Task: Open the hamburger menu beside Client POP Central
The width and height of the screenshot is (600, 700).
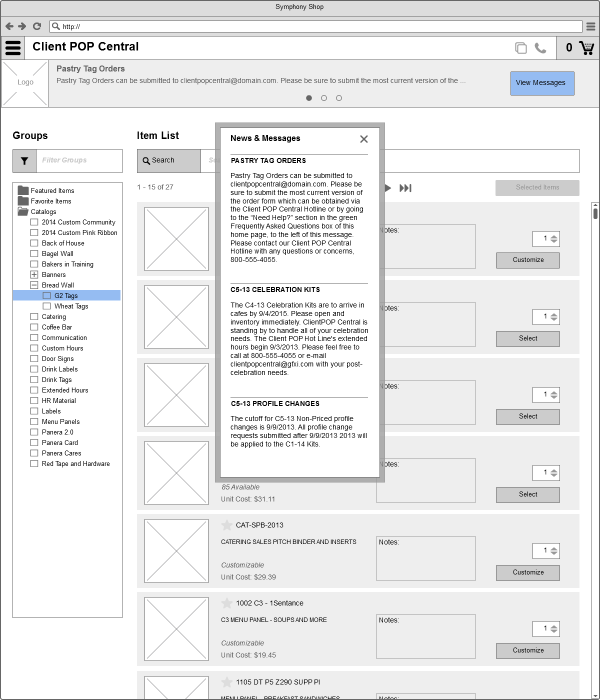Action: click(13, 48)
